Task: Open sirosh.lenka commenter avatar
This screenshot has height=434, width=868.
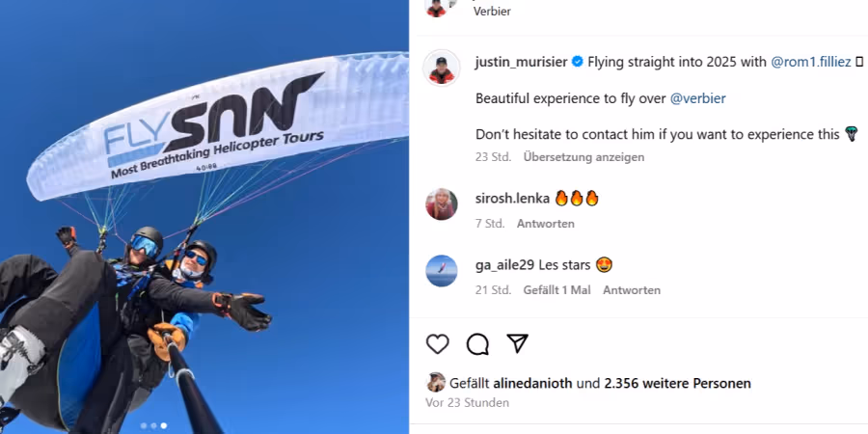Action: pyautogui.click(x=441, y=204)
